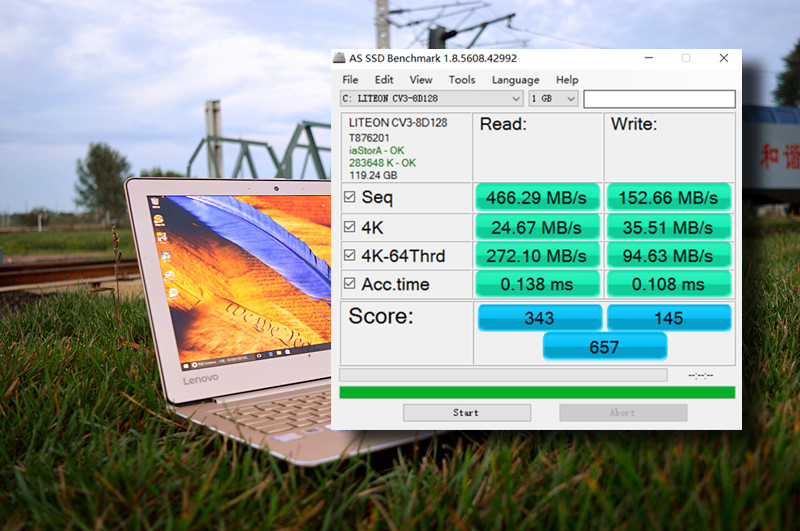This screenshot has width=800, height=531.
Task: Open the Edit menu
Action: 384,80
